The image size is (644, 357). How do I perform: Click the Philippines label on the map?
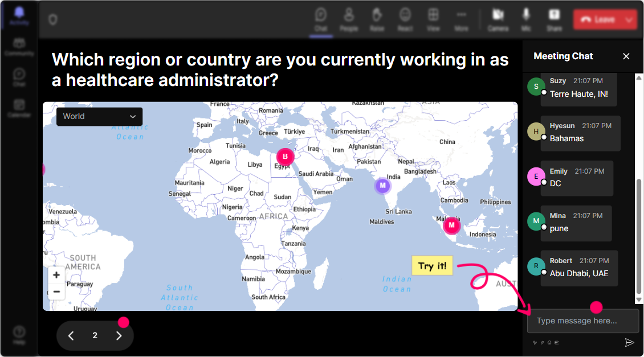pyautogui.click(x=495, y=202)
